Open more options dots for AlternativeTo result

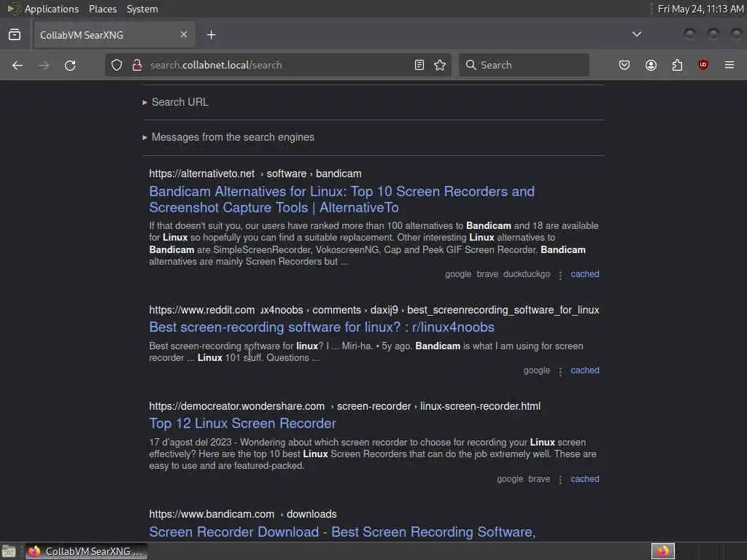[x=560, y=275]
